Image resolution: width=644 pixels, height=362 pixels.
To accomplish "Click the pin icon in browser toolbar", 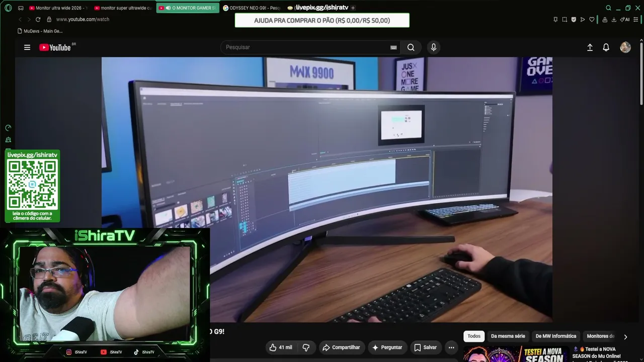I will click(555, 20).
